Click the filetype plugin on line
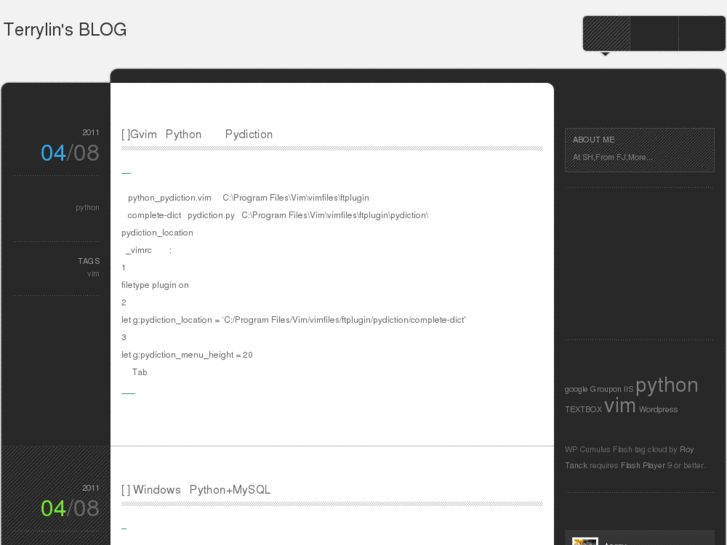Viewport: 727px width, 545px height. click(x=155, y=285)
